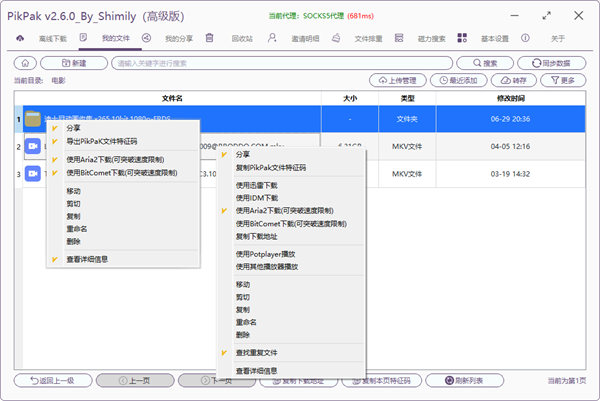This screenshot has width=600, height=401.
Task: Click the 返回上一级 back button
Action: (53, 380)
